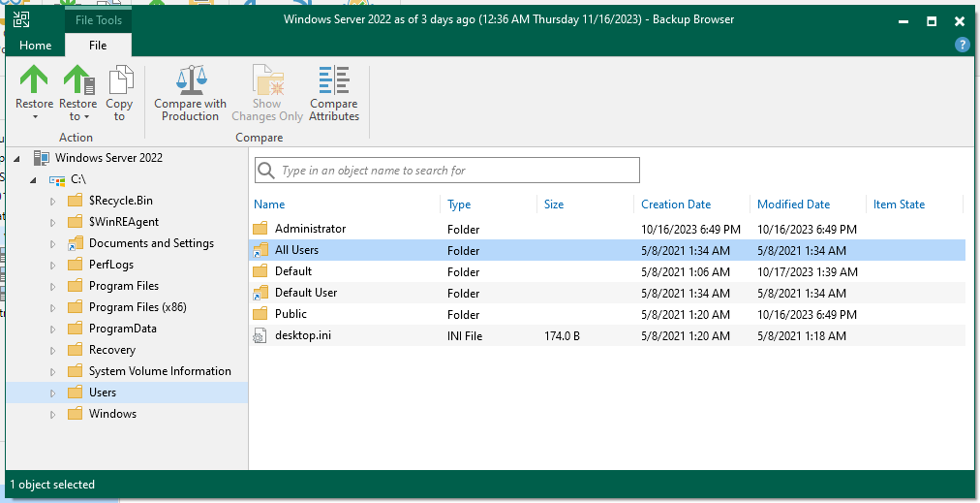Click the Documents and Settings shortcut icon
980x503 pixels.
click(x=75, y=243)
